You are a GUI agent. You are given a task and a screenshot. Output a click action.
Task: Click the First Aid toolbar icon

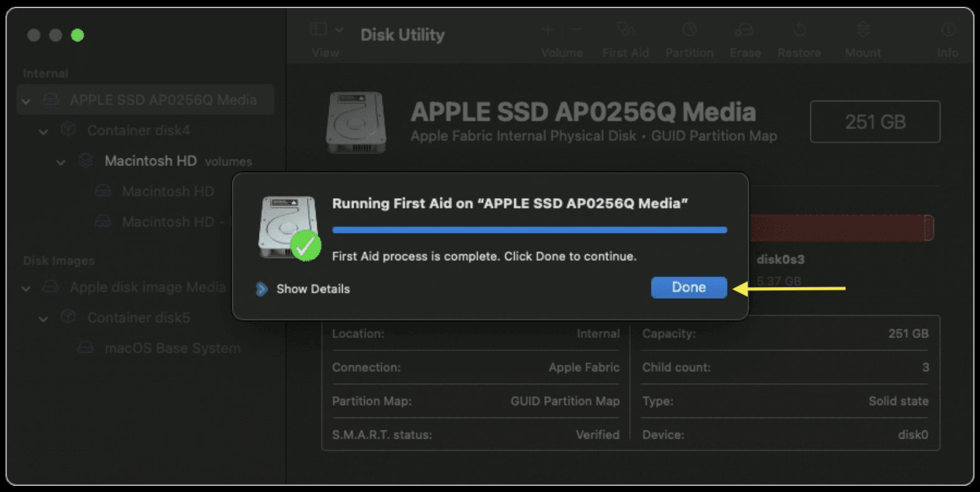coord(625,30)
